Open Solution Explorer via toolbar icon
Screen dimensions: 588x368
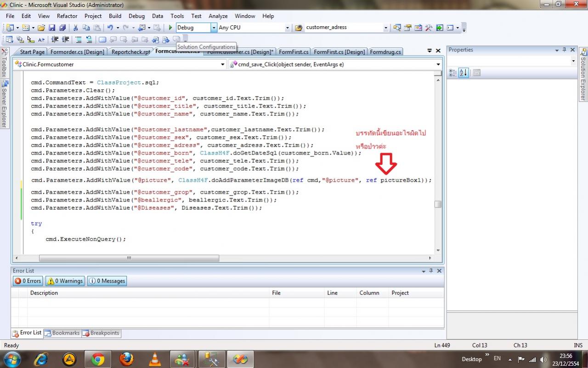point(397,28)
